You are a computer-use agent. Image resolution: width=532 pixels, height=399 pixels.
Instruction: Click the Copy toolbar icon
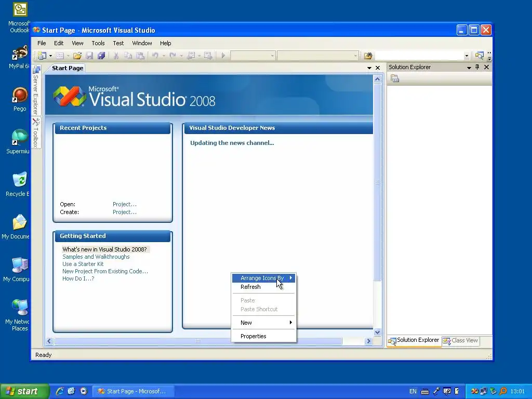pos(128,56)
